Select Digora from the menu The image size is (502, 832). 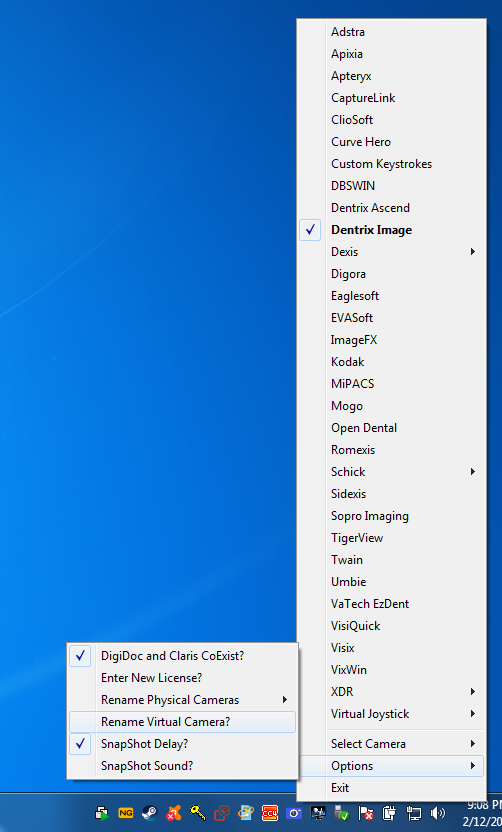click(392, 274)
